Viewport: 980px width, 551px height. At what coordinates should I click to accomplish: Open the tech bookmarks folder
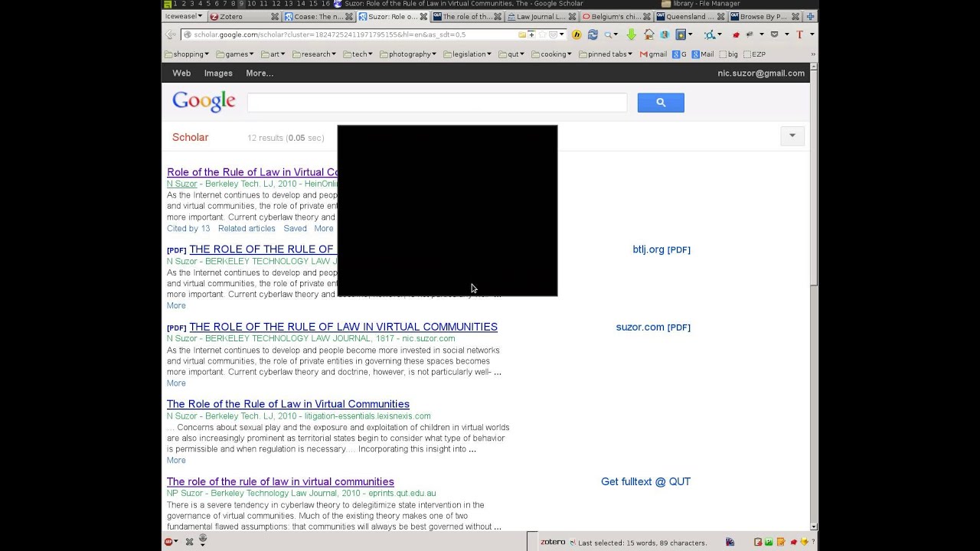tap(358, 54)
